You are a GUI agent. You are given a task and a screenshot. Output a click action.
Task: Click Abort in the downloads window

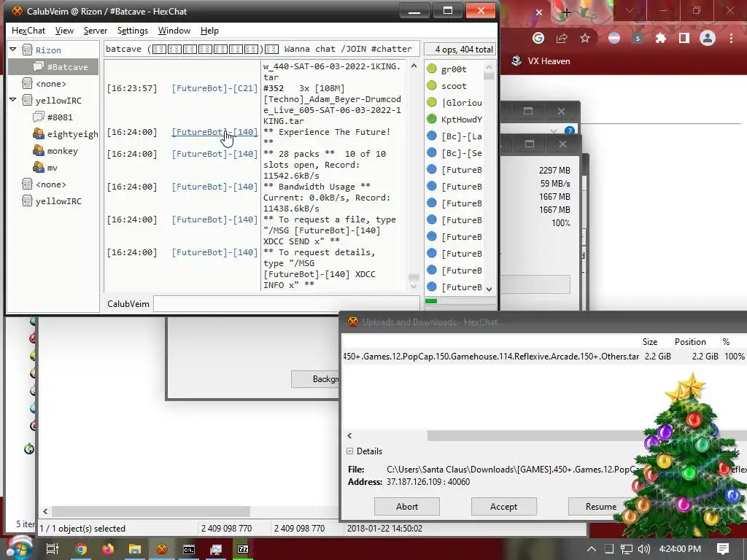(x=407, y=507)
